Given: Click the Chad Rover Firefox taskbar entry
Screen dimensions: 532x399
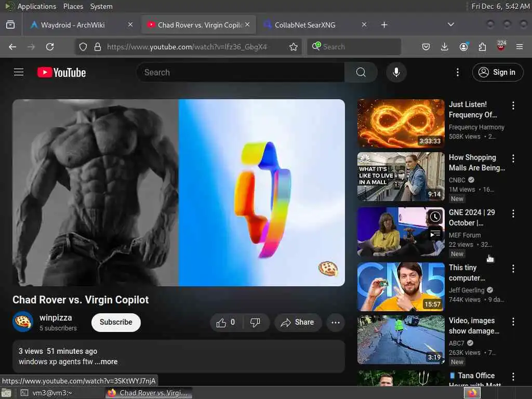Looking at the screenshot, I should click(x=148, y=393).
